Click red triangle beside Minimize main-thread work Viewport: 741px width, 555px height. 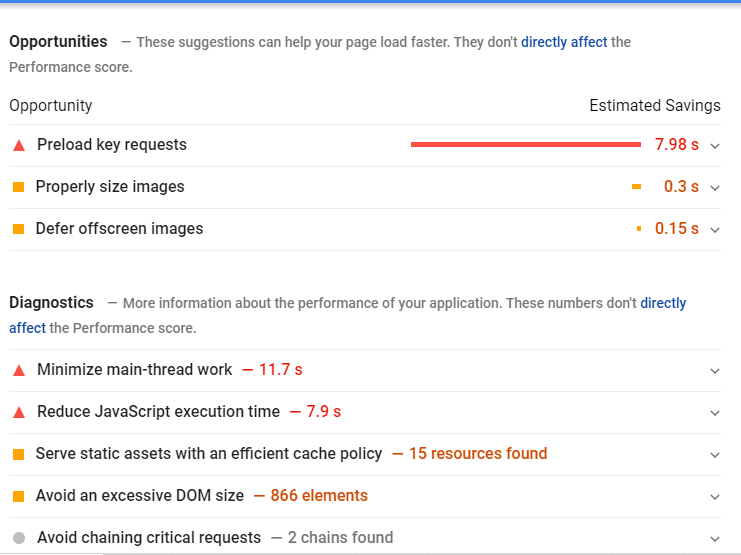click(19, 371)
